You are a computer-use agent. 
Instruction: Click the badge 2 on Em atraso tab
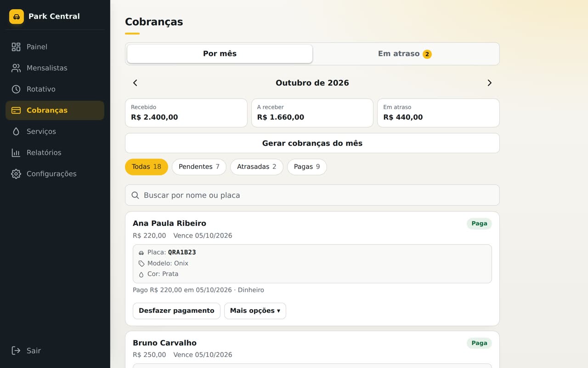click(x=427, y=54)
